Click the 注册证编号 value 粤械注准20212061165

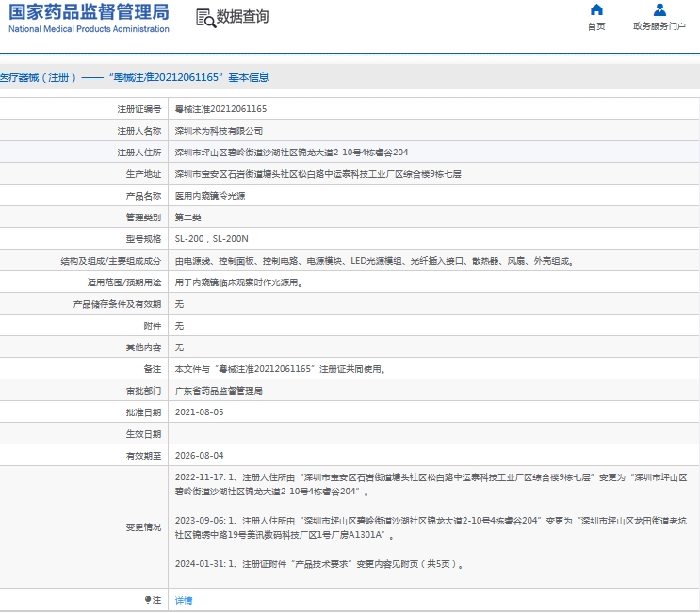pos(220,109)
